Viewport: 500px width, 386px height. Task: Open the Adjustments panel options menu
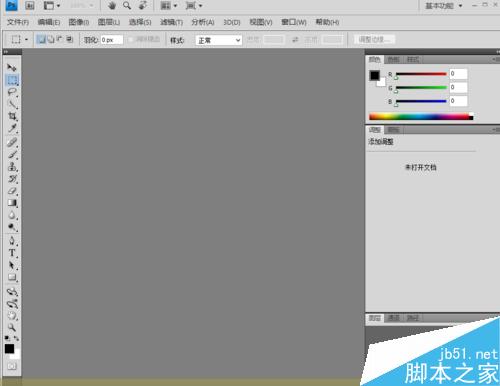495,129
